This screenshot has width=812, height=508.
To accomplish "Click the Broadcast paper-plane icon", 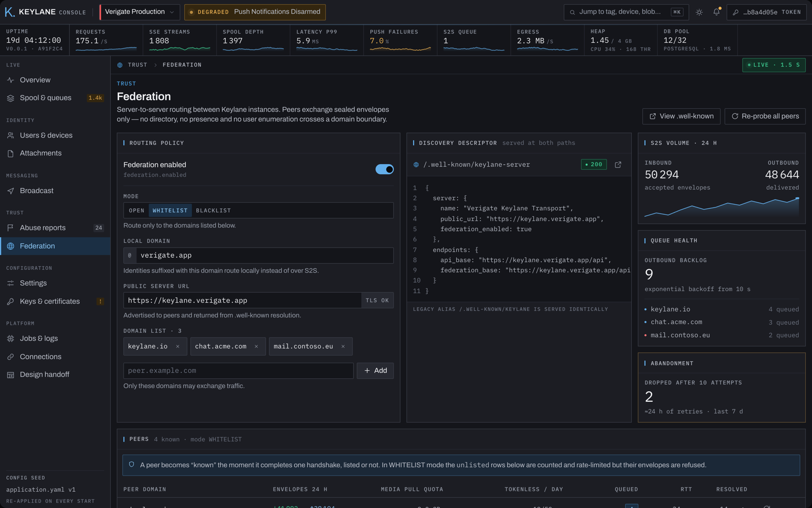I will click(x=11, y=191).
